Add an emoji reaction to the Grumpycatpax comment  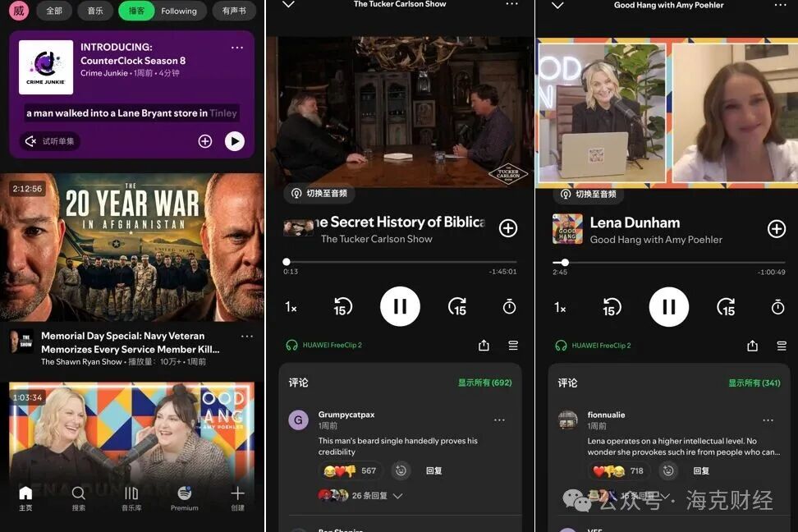[401, 471]
